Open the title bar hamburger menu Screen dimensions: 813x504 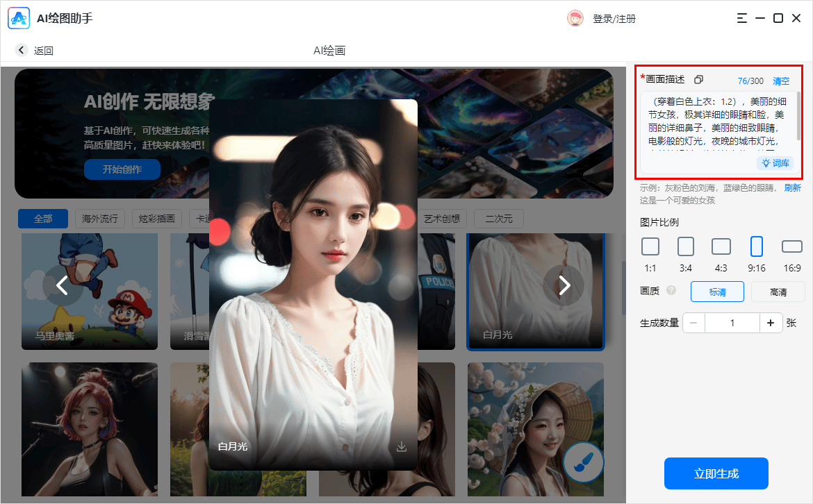[x=742, y=18]
